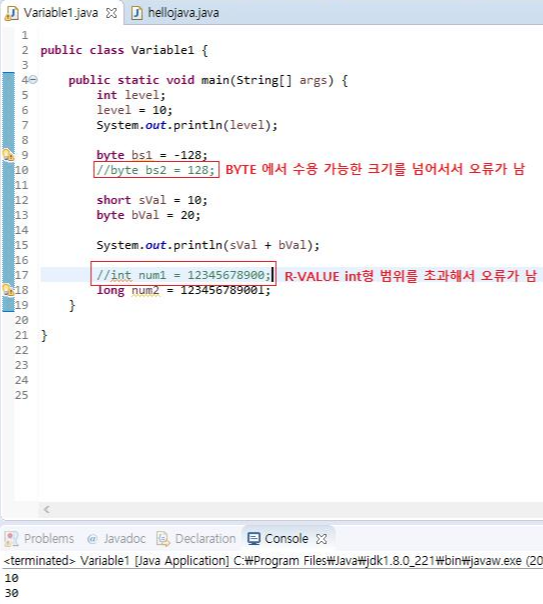Image resolution: width=543 pixels, height=604 pixels.
Task: Click warning marker on line 18
Action: (x=8, y=290)
